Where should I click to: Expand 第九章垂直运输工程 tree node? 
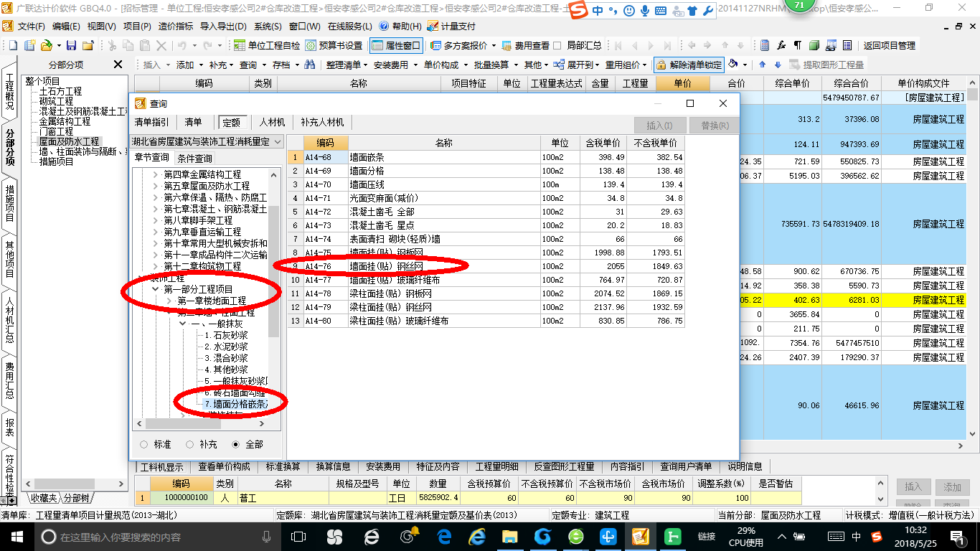[x=156, y=232]
